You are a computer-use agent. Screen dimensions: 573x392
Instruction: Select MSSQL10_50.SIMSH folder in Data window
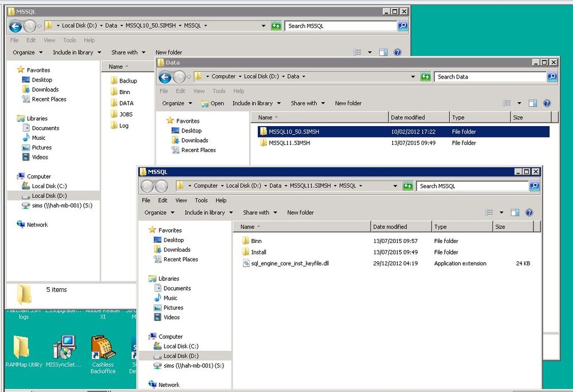point(403,132)
